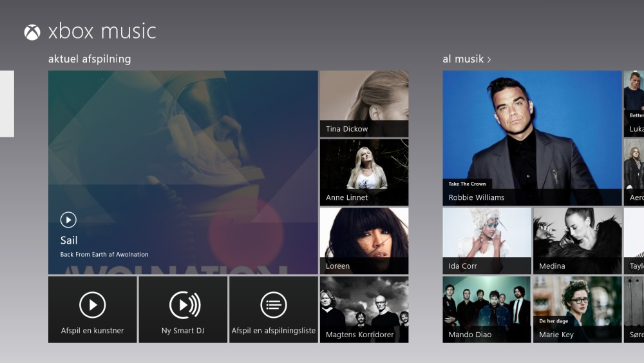Viewport: 644px width, 363px height.
Task: Open the Tina Dickow artist tile
Action: [x=365, y=104]
